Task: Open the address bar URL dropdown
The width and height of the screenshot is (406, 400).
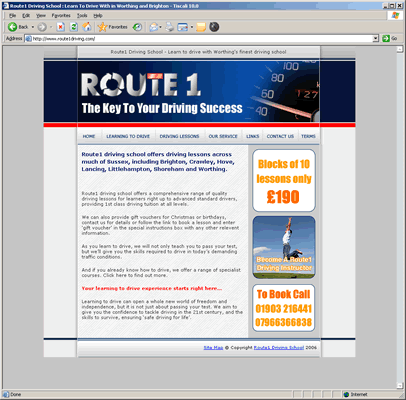Action: tap(376, 39)
